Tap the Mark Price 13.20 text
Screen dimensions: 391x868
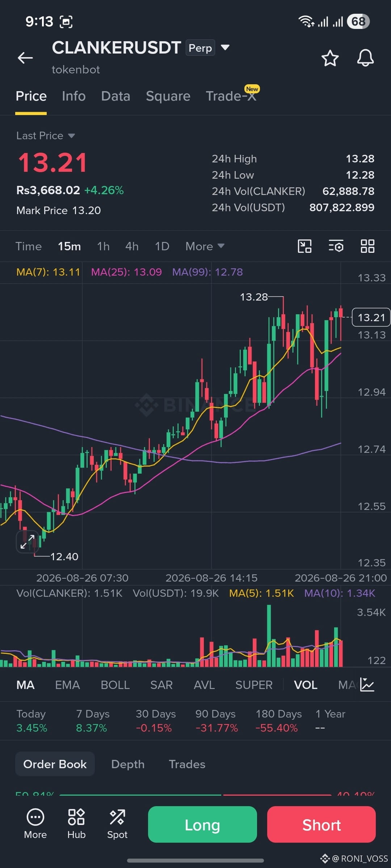[59, 210]
